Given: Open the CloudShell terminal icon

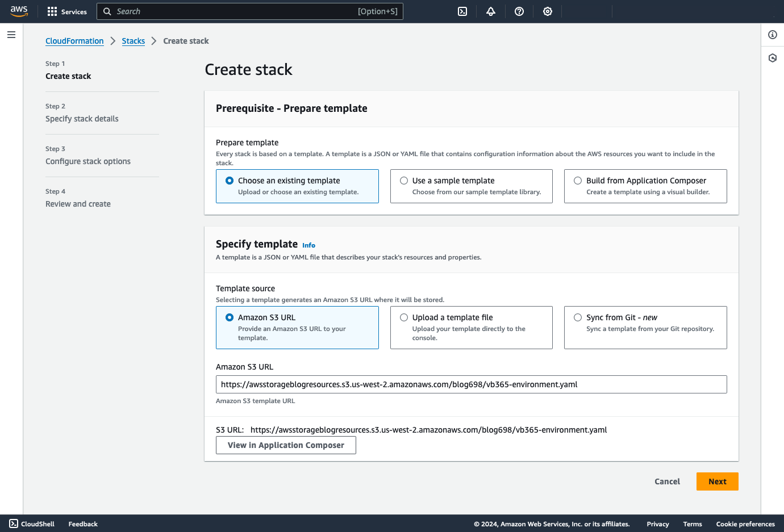Looking at the screenshot, I should pos(462,11).
